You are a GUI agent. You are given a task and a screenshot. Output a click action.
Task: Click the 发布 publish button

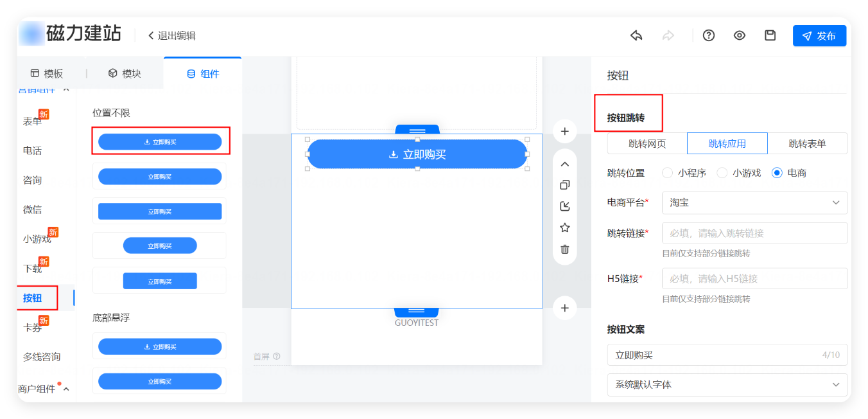click(819, 36)
